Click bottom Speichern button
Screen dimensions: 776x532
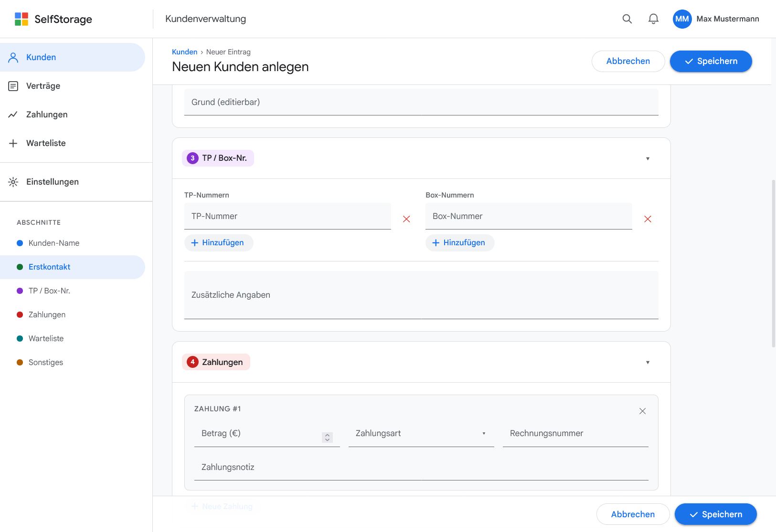point(715,514)
